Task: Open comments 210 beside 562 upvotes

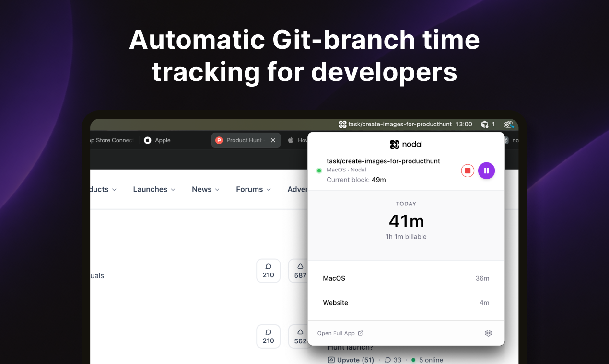Action: [x=269, y=336]
